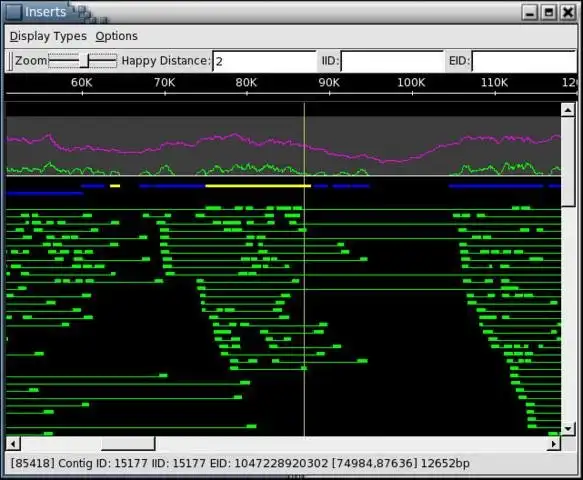Focus the Happy Distance input field
583x480 pixels.
(x=264, y=61)
